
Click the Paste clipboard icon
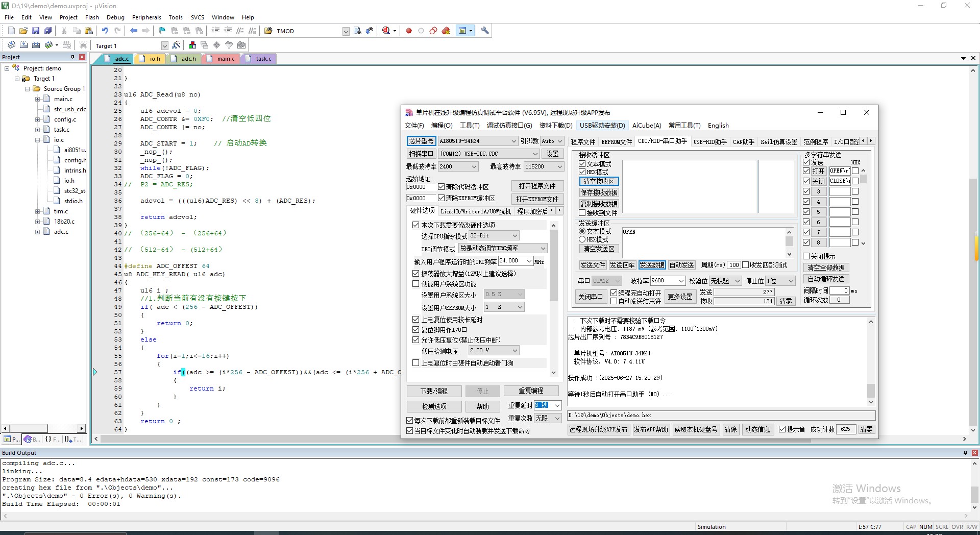[89, 31]
